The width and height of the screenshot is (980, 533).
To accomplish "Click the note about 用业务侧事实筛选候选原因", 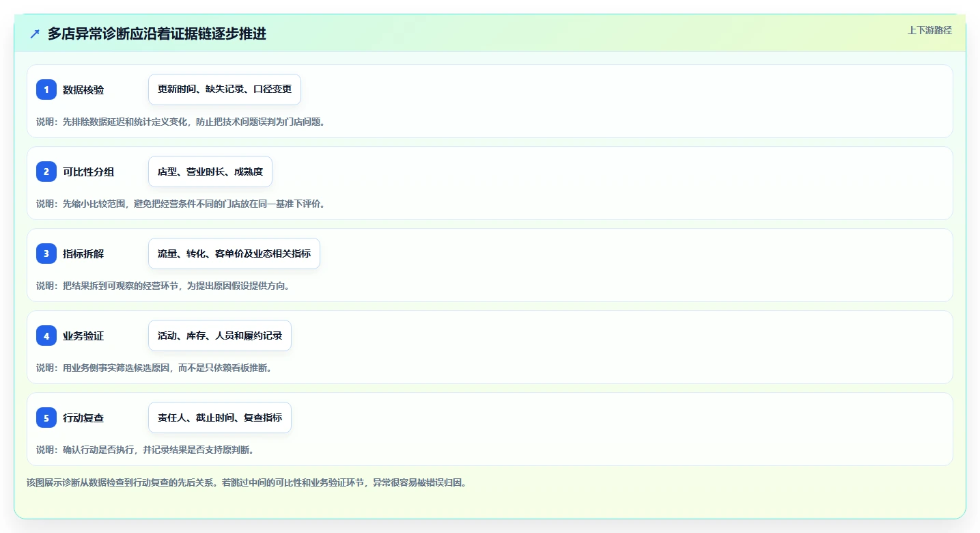I will (x=154, y=368).
